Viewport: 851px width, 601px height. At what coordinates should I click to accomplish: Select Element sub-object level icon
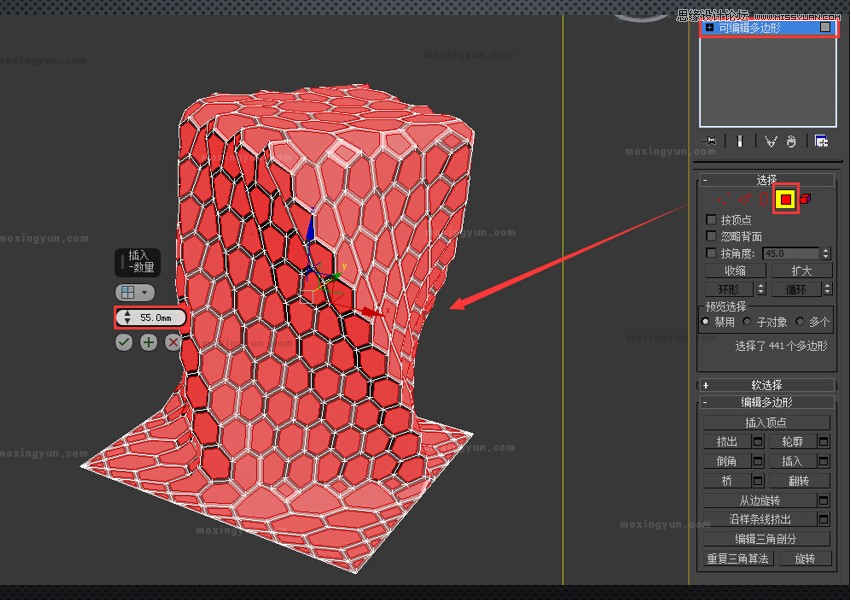(806, 199)
